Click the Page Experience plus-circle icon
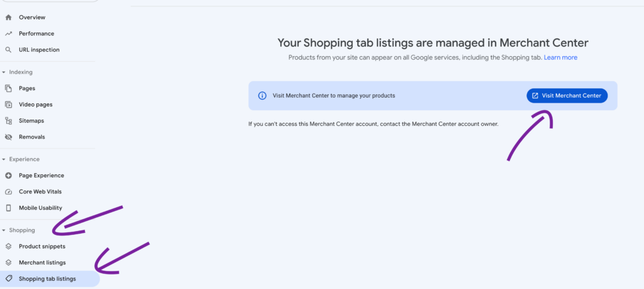Screen dimensions: 644x289 pos(8,176)
